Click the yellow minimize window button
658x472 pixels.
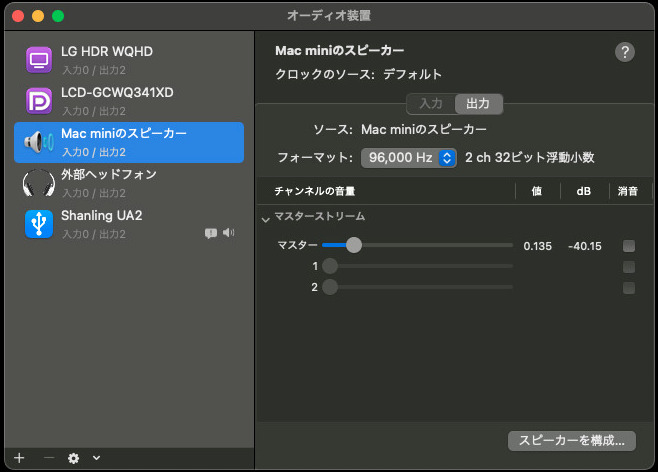pyautogui.click(x=38, y=16)
